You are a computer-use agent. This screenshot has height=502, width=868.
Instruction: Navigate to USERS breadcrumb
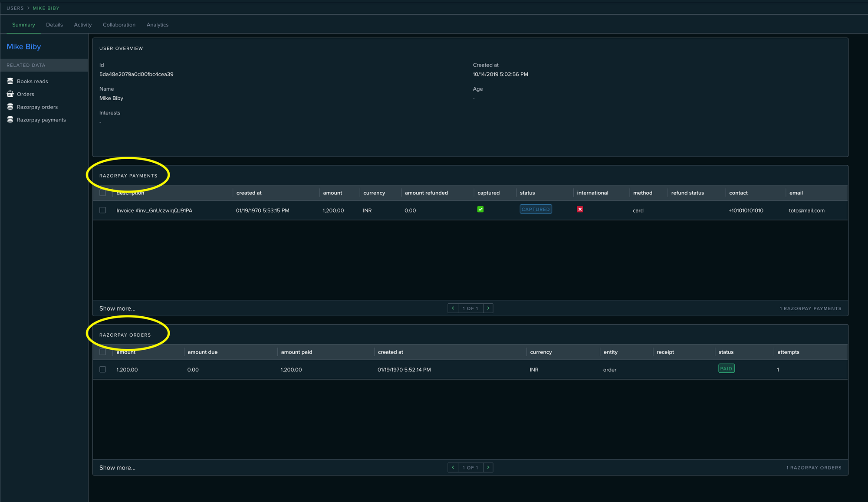coord(15,8)
